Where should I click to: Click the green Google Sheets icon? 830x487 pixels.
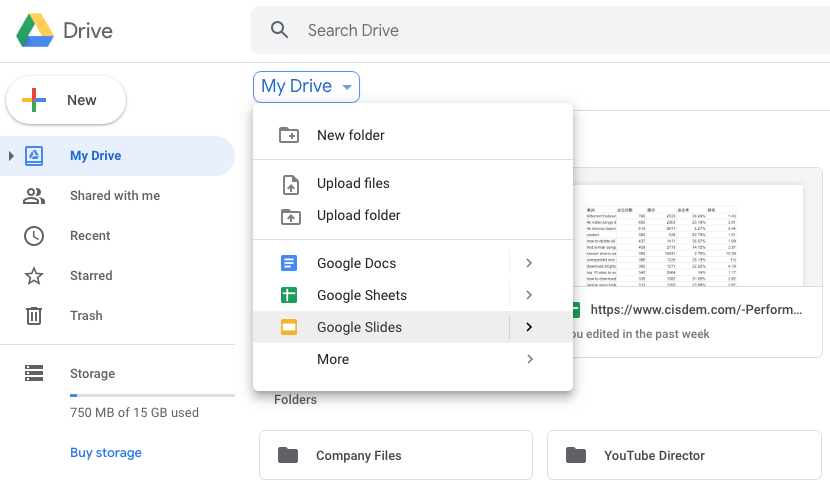[289, 295]
